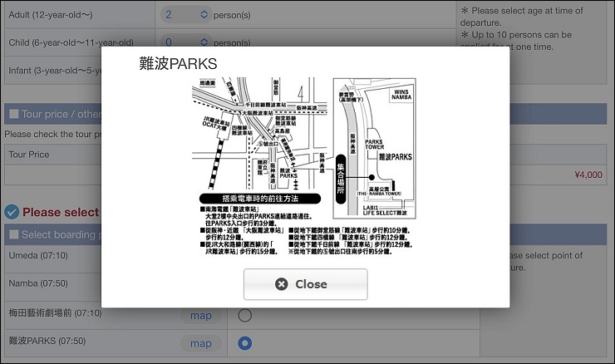The image size is (615, 364).
Task: Click the 難波PARKS map image
Action: pos(304,166)
